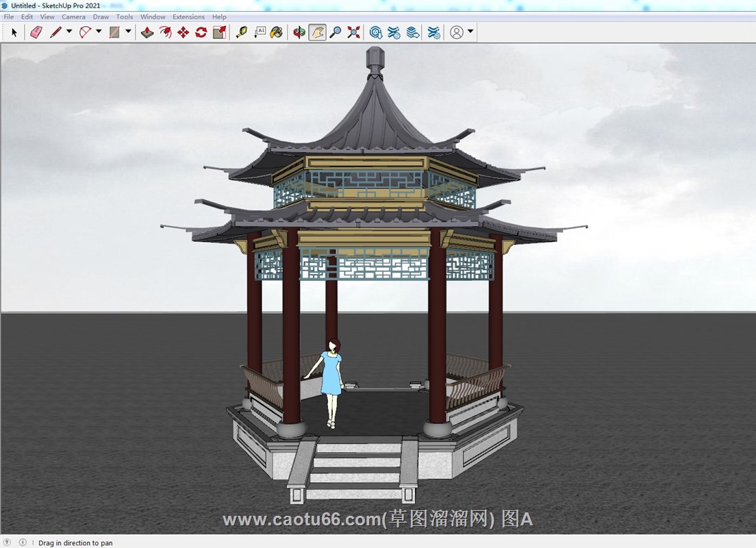Screen dimensions: 756x548
Task: Open the Extension Manager icon
Action: (434, 32)
